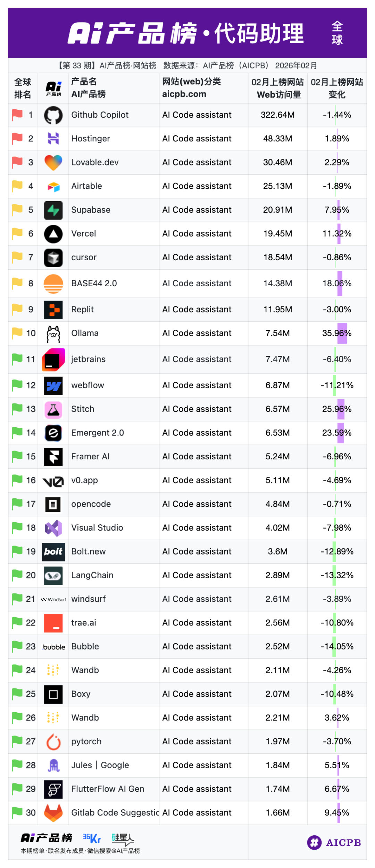Open the Hostinger product name

(x=91, y=139)
